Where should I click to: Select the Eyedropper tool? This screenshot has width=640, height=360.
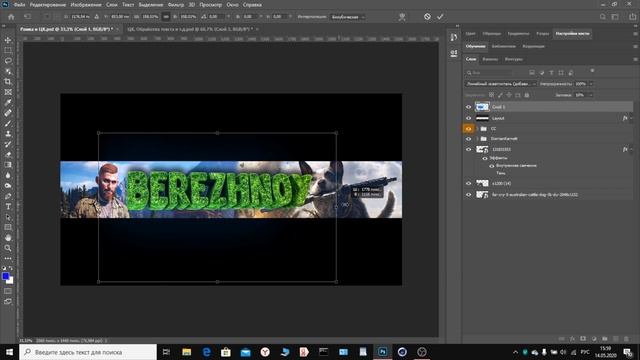(8, 102)
